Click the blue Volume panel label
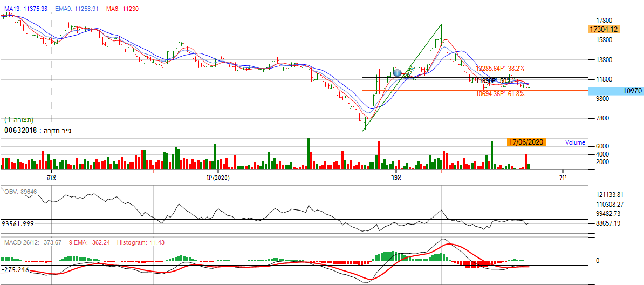644x285 pixels. pyautogui.click(x=575, y=142)
